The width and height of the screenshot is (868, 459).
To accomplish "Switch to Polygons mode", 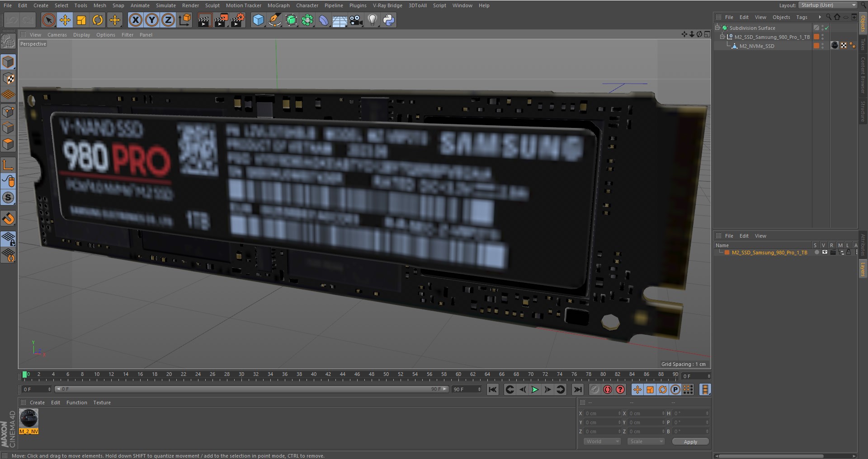I will coord(8,144).
